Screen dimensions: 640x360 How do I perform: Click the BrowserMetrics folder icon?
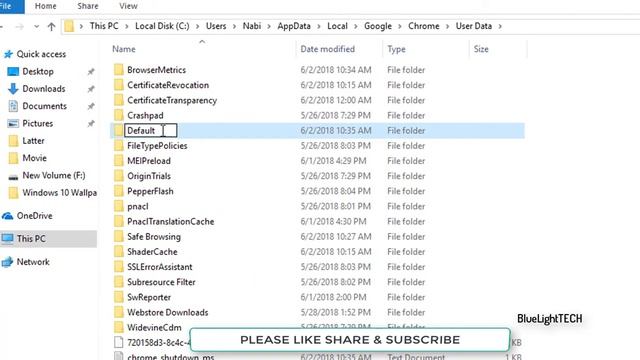118,69
